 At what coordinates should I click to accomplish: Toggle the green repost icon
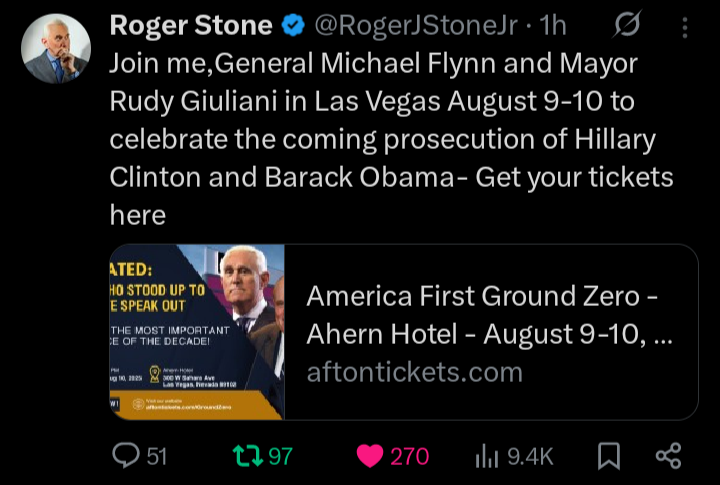[246, 456]
